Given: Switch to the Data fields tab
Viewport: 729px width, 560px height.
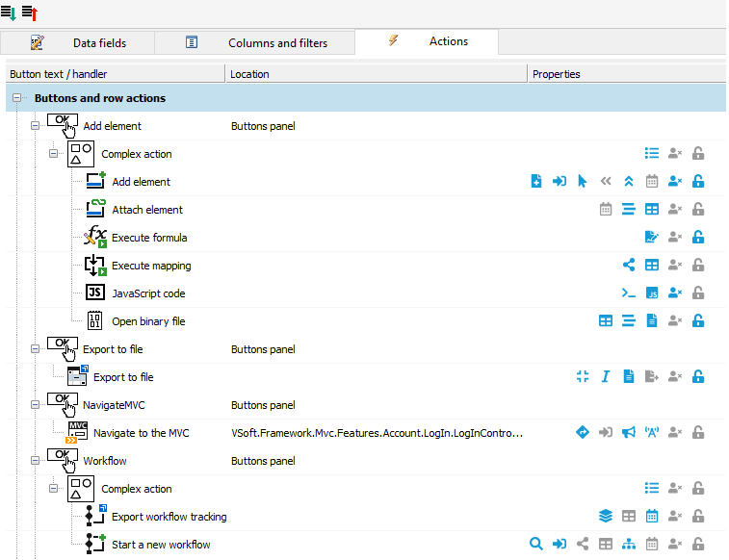Looking at the screenshot, I should tap(78, 42).
